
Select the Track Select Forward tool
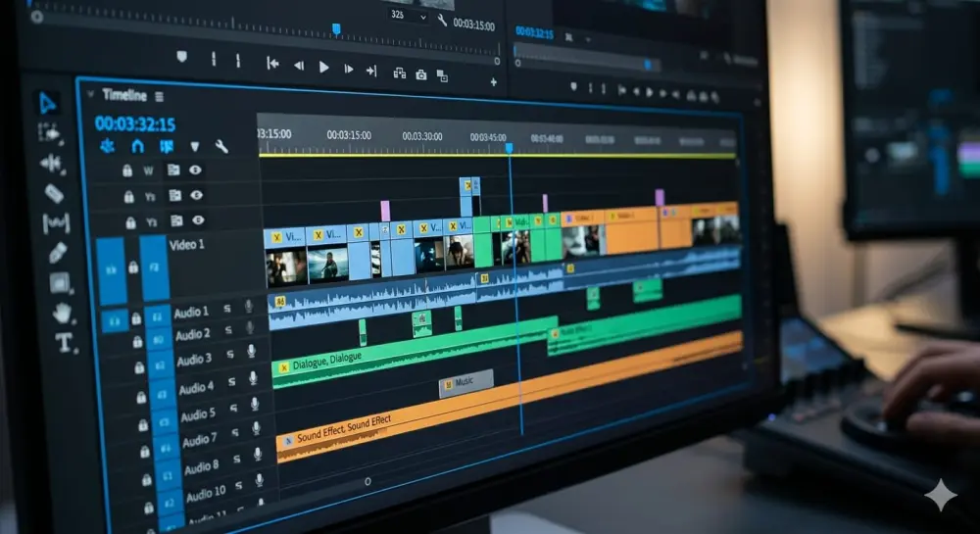coord(49,133)
